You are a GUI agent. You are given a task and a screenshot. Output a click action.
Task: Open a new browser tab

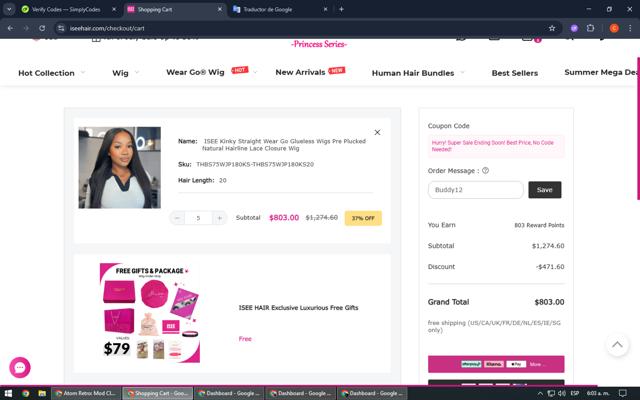point(341,9)
